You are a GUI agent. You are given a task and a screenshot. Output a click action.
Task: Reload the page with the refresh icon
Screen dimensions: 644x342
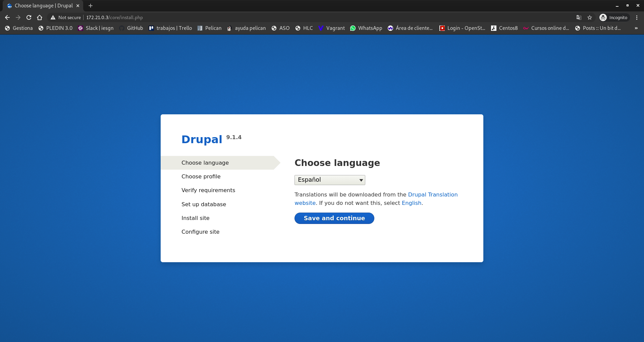click(x=29, y=17)
